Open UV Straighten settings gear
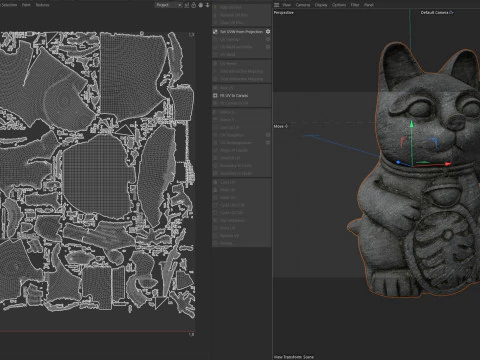The height and width of the screenshot is (360, 480). point(268,135)
